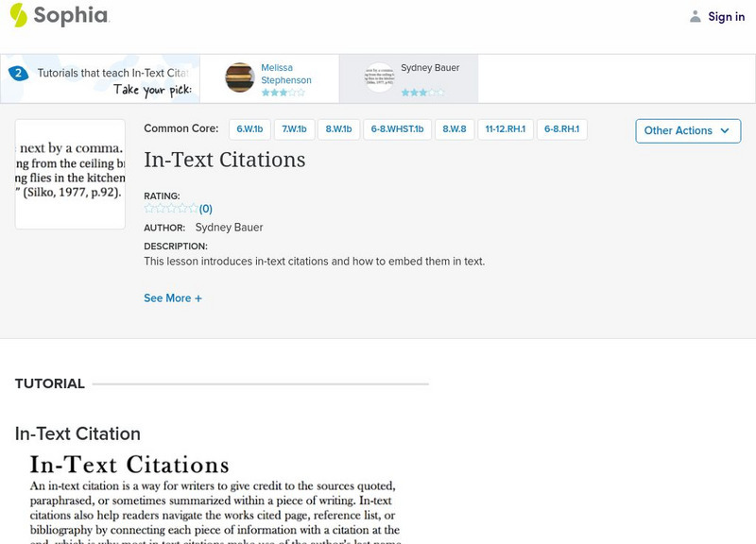Click Melissa Stephenson's book stack avatar

[x=240, y=77]
